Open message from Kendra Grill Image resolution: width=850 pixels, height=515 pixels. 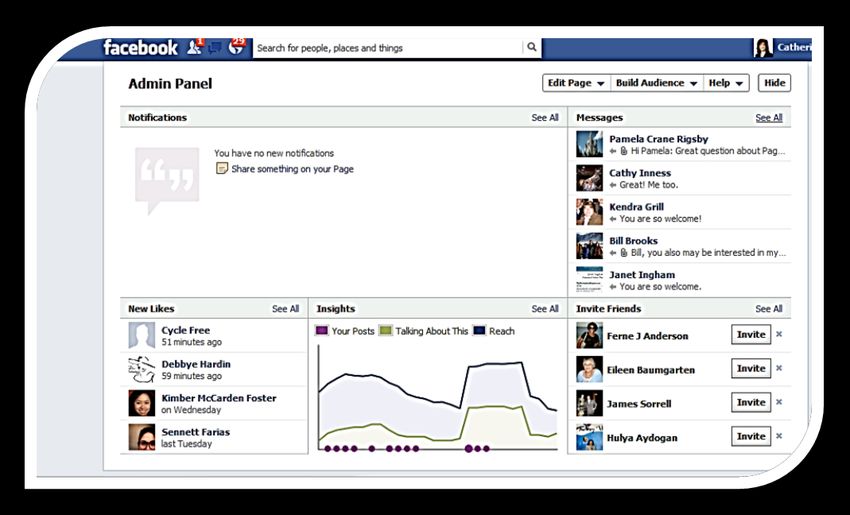[679, 212]
